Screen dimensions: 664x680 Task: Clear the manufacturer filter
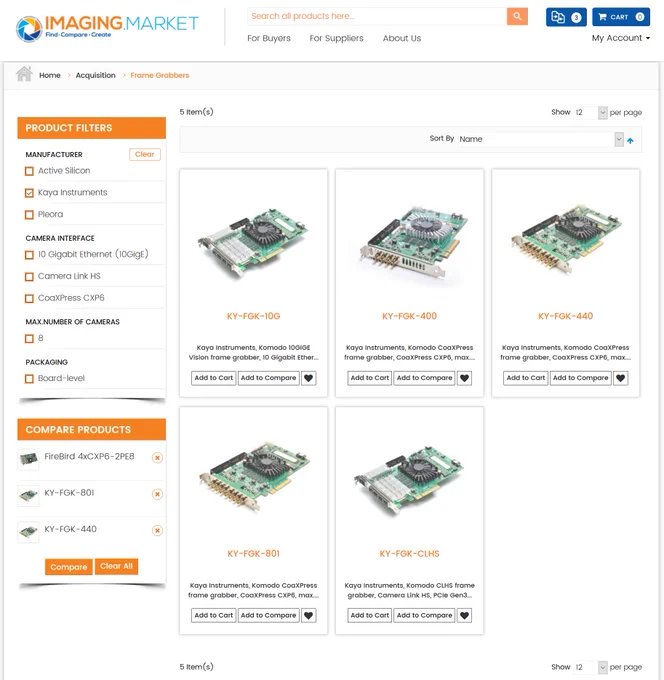pos(145,154)
